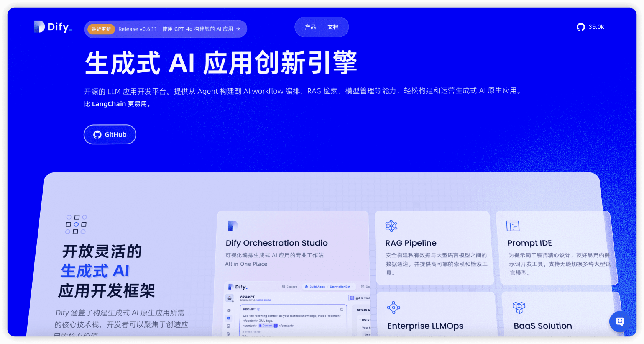Click the Context chip in prompt preview

pos(268,326)
